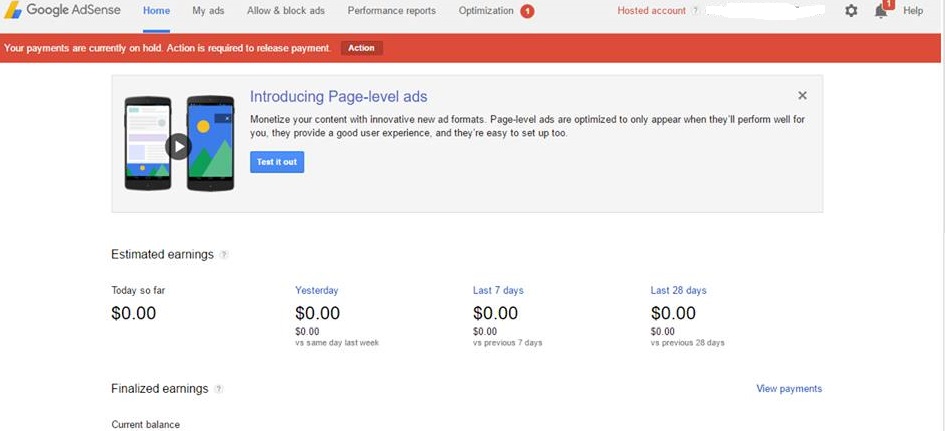Open the settings gear icon
The height and width of the screenshot is (431, 945).
click(x=850, y=11)
